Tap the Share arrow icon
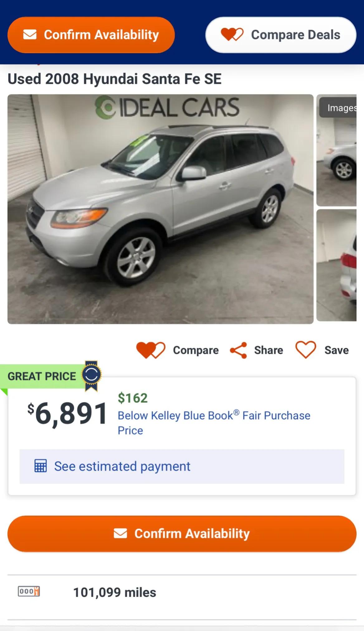 click(x=238, y=350)
